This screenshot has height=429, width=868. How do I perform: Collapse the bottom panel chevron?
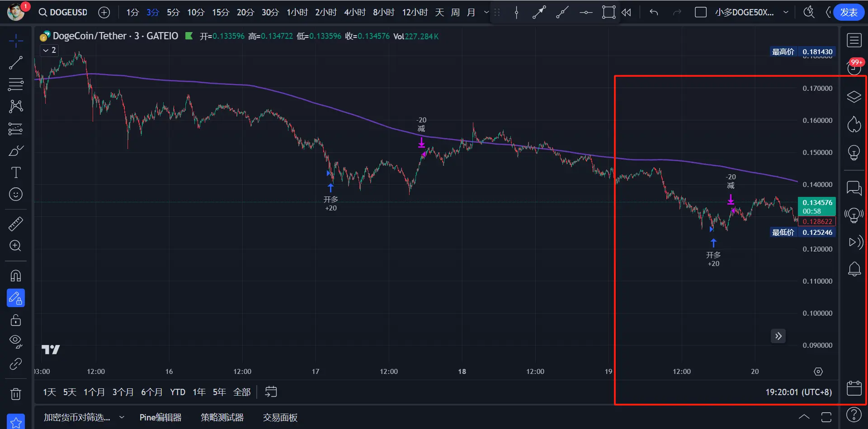click(804, 417)
